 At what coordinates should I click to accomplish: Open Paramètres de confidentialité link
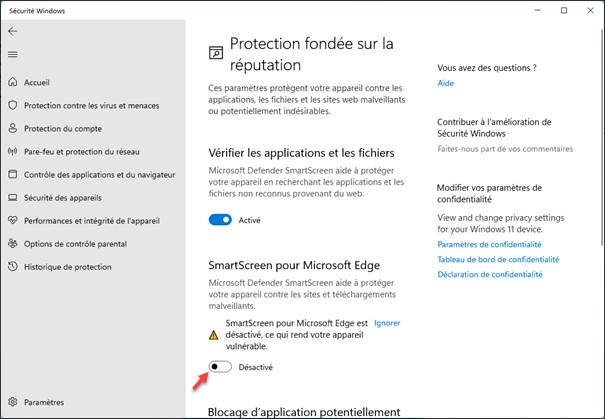[482, 245]
